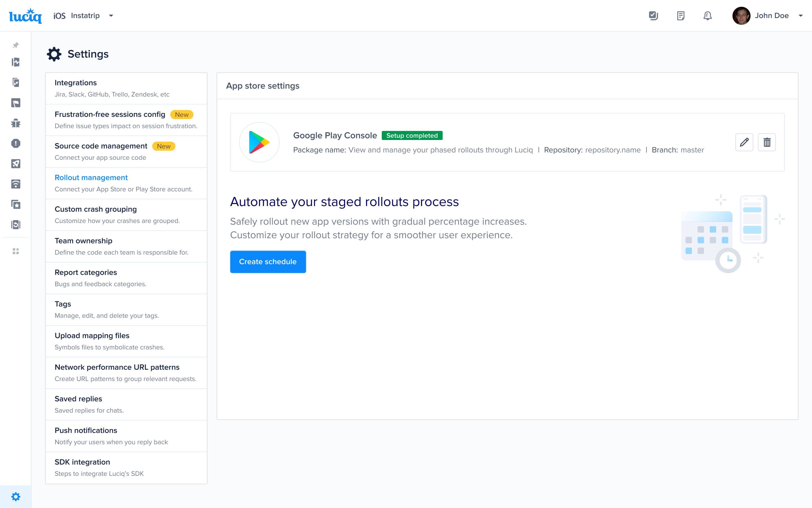Viewport: 812px width, 508px height.
Task: Open the circular replay arrow sidebar icon
Action: pyautogui.click(x=16, y=224)
